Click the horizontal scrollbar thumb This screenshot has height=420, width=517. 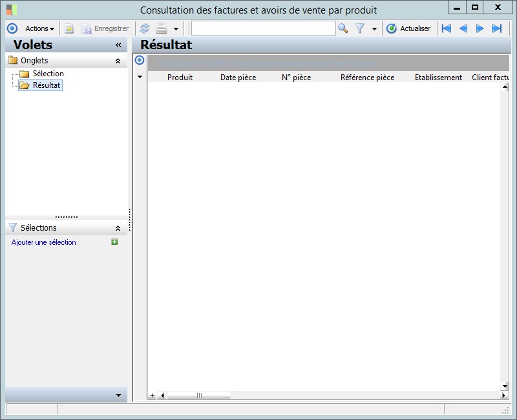[x=199, y=395]
